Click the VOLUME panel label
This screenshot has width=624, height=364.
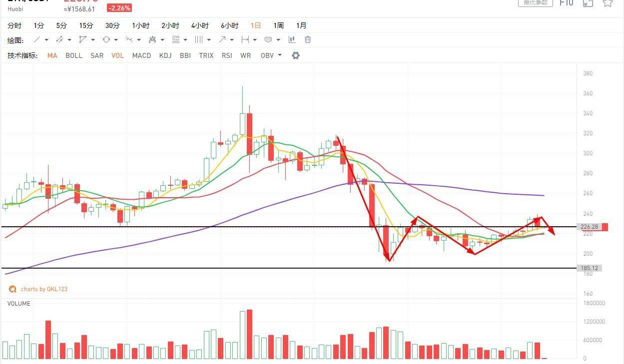point(19,304)
